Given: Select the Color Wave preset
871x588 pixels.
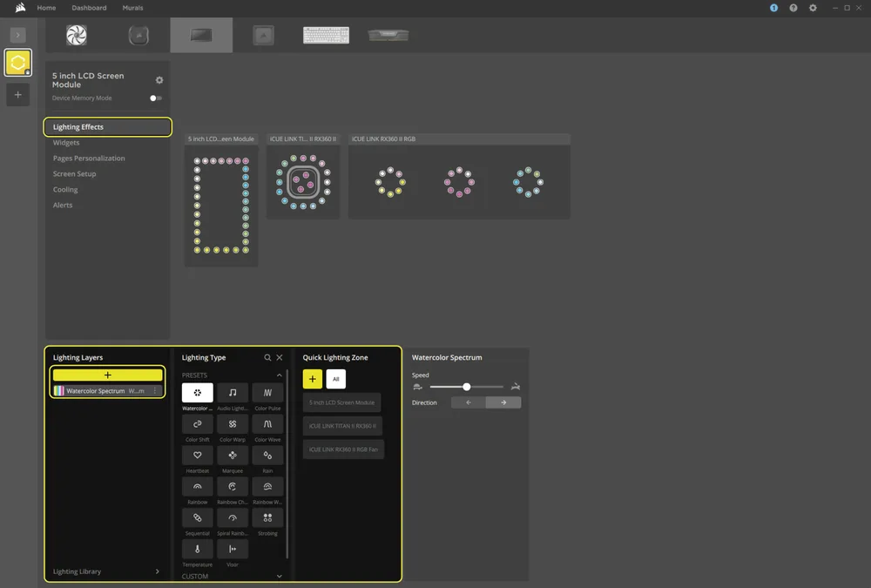Looking at the screenshot, I should pyautogui.click(x=267, y=423).
